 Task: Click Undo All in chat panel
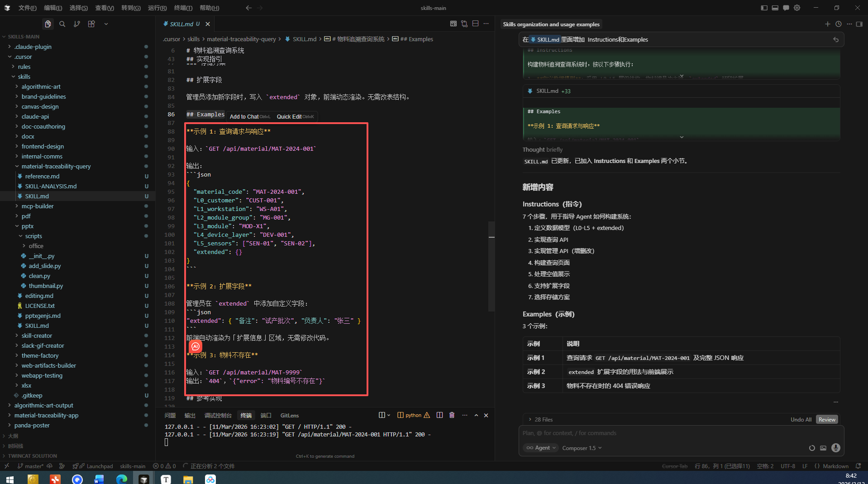tap(801, 420)
